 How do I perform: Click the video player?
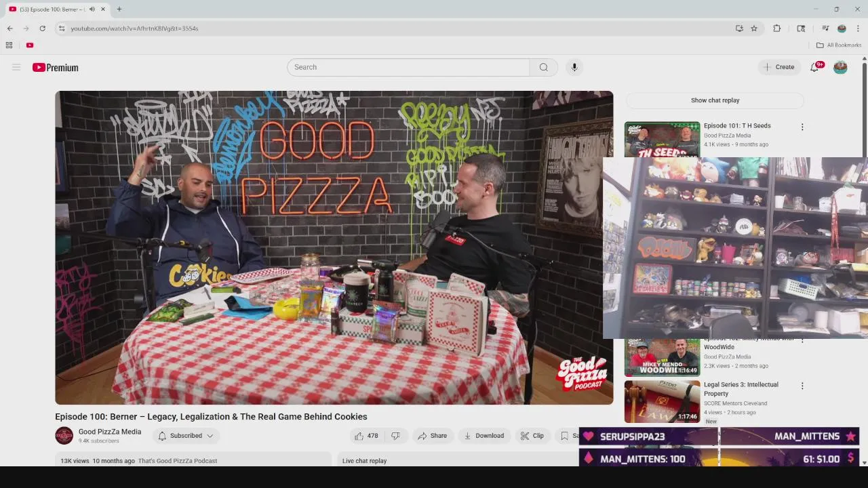pyautogui.click(x=334, y=247)
